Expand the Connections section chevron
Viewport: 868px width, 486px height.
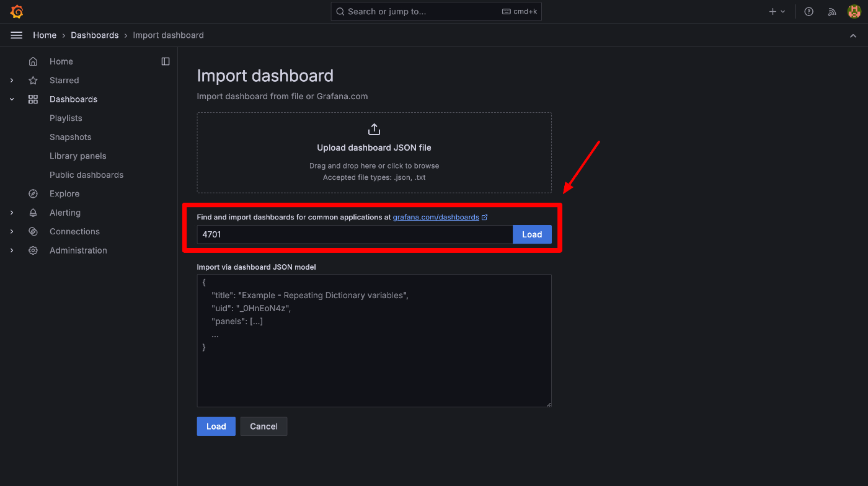[x=12, y=232]
